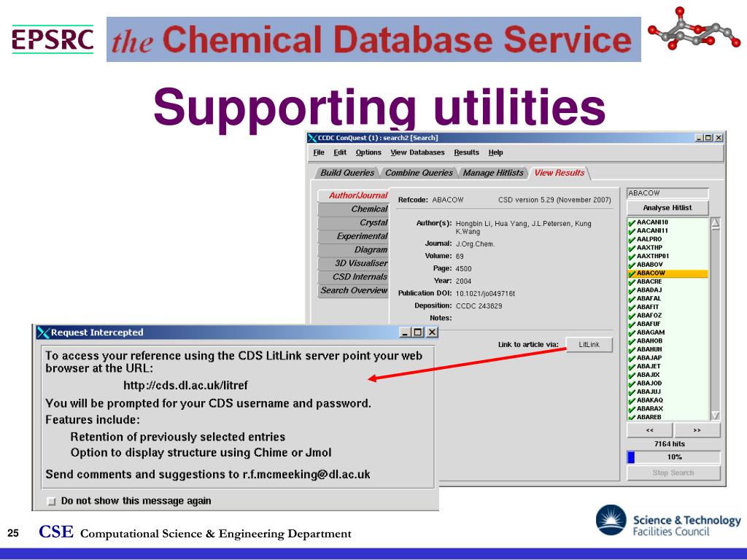Enable 'Do not show this message again'
Screen dimensions: 747x560
tap(52, 501)
